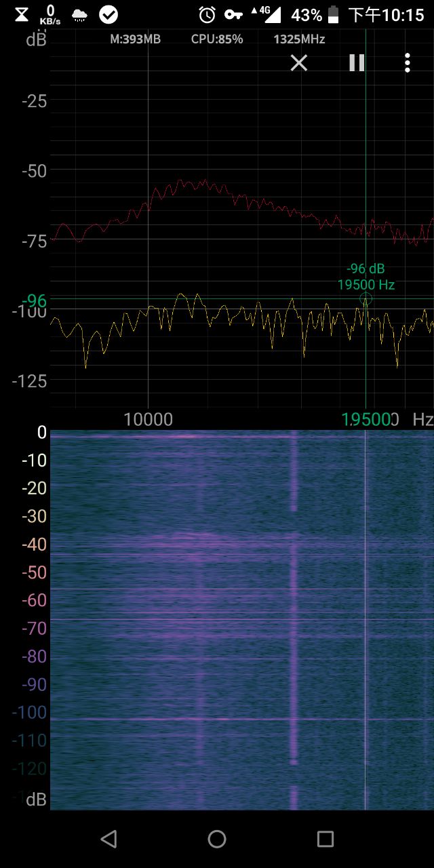434x868 pixels.
Task: Tap the '-25' dB axis label
Action: click(x=34, y=102)
